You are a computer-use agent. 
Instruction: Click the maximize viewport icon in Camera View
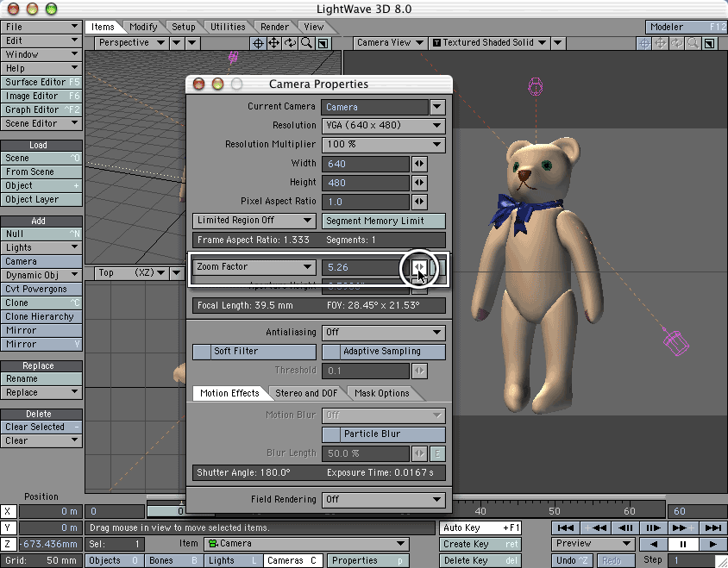(x=709, y=43)
